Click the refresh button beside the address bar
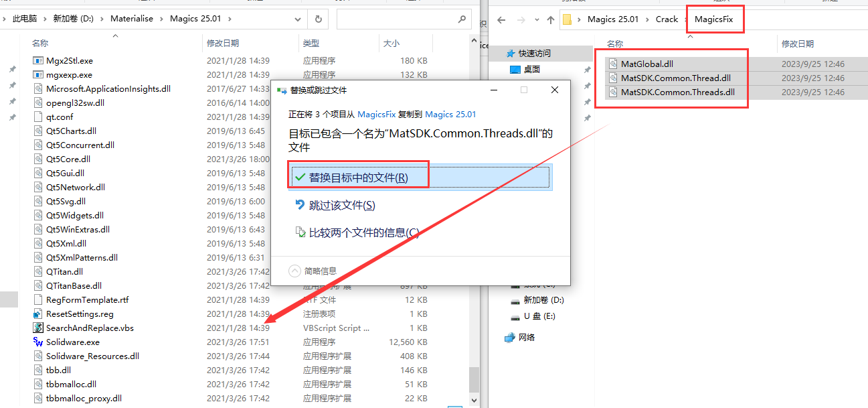The width and height of the screenshot is (868, 408). (x=318, y=19)
